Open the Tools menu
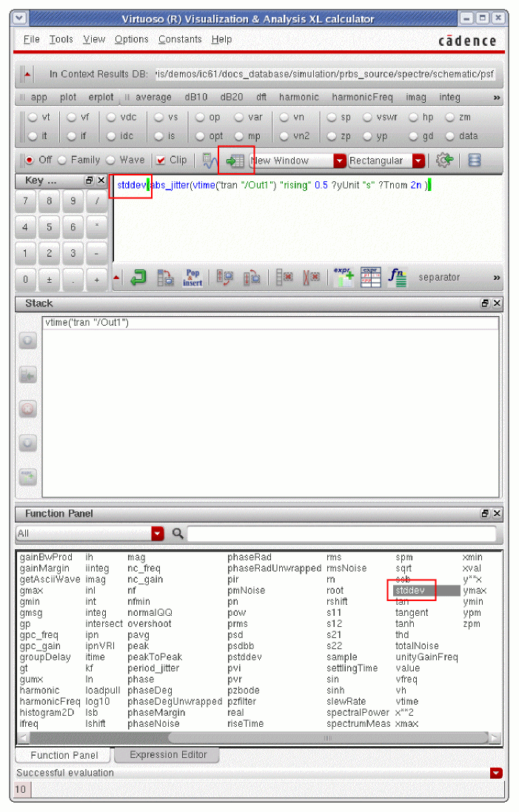 pos(61,39)
